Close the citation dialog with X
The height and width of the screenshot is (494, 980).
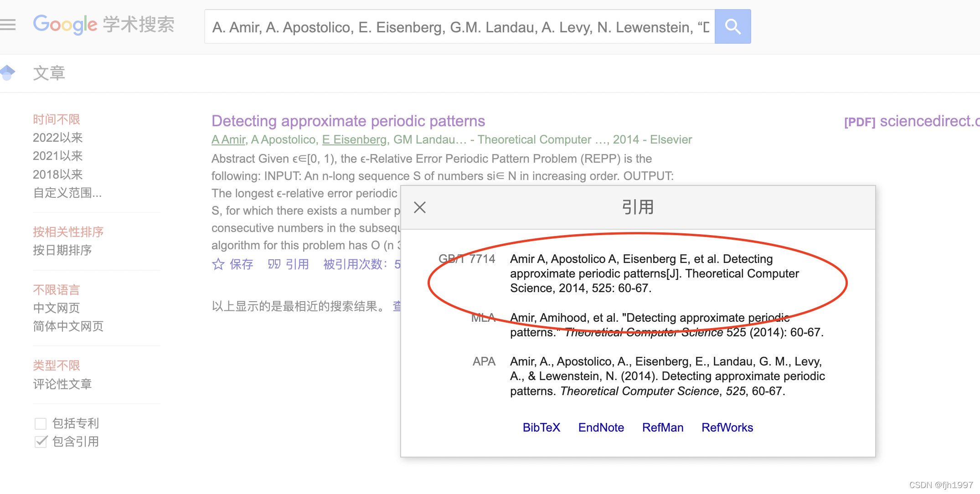click(x=419, y=207)
